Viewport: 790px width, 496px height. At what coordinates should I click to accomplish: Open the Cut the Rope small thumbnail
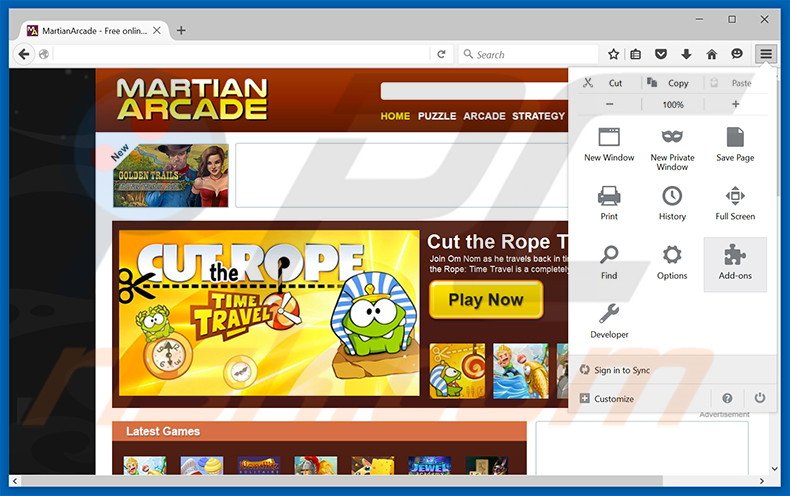coord(457,371)
